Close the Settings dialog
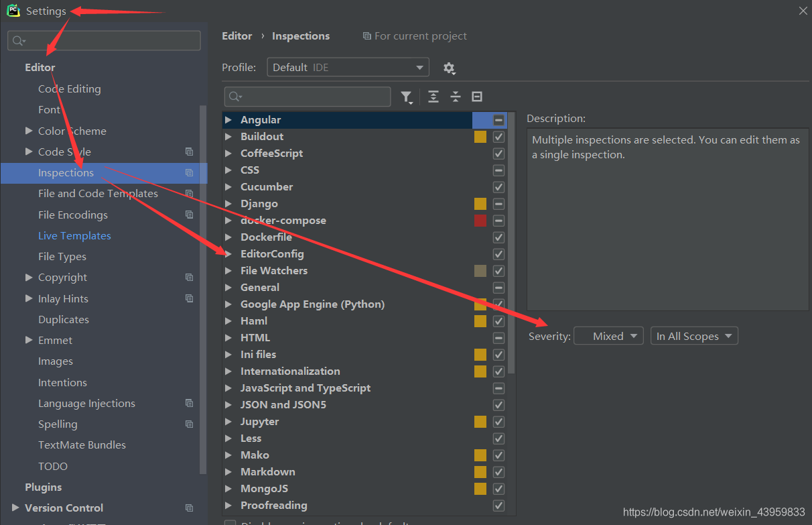This screenshot has width=812, height=525. pyautogui.click(x=803, y=11)
